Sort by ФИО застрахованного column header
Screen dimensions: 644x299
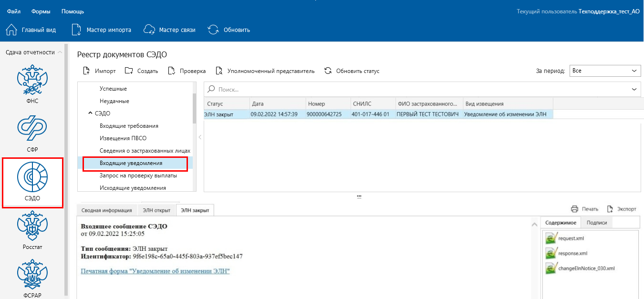tap(429, 103)
